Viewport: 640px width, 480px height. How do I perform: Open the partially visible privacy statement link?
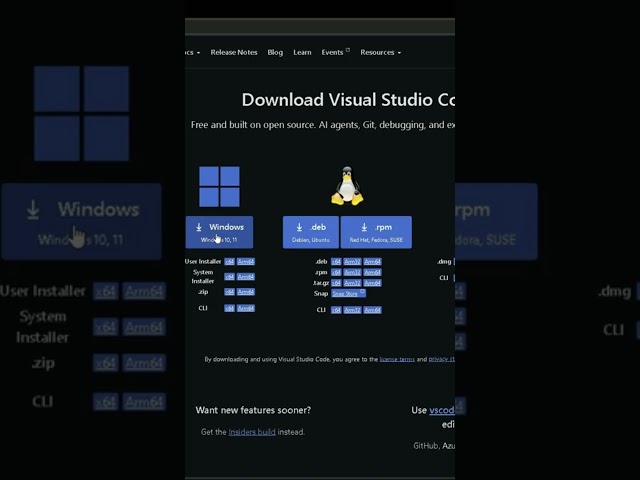(x=442, y=359)
